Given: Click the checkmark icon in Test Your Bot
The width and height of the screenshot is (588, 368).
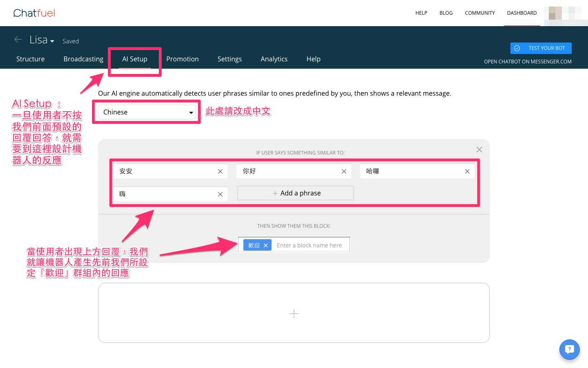Looking at the screenshot, I should coord(517,48).
